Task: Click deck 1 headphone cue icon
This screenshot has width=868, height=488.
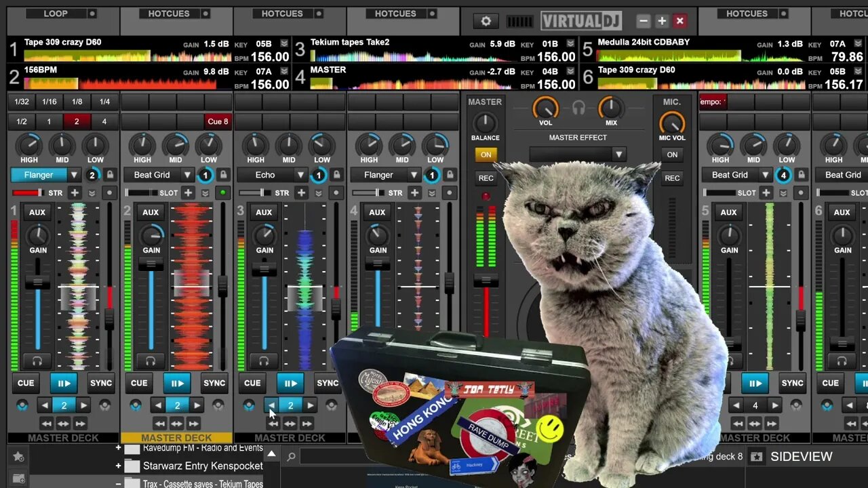Action: pyautogui.click(x=37, y=361)
